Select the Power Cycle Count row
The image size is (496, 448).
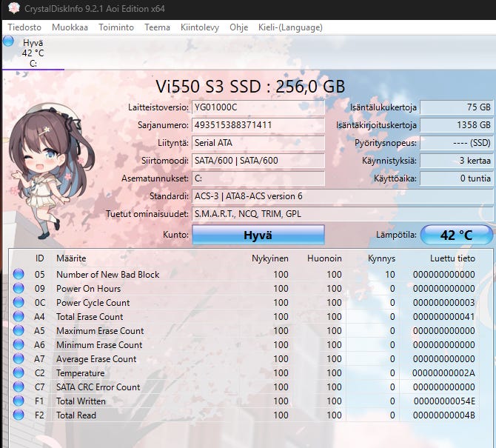click(244, 302)
